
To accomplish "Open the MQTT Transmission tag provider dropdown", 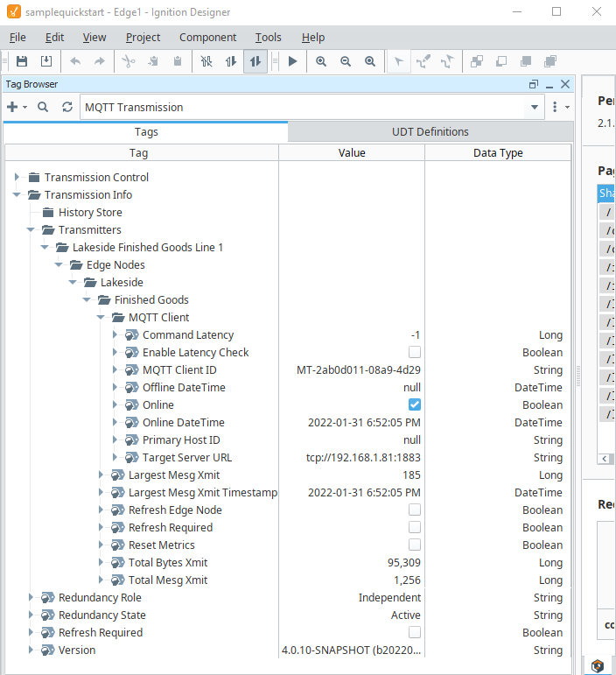I will coord(535,107).
